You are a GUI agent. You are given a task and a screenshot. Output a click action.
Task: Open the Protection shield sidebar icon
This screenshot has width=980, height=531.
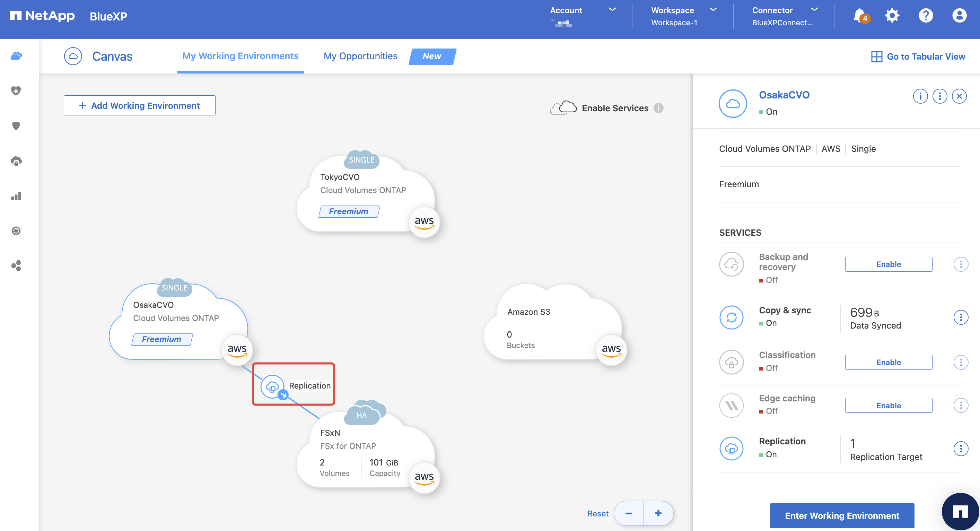tap(16, 125)
